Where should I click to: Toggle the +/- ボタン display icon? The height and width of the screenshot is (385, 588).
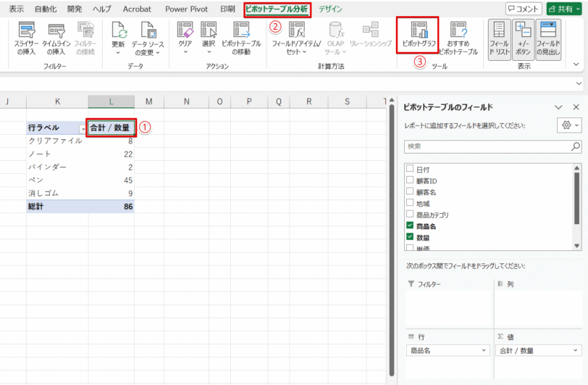[523, 38]
